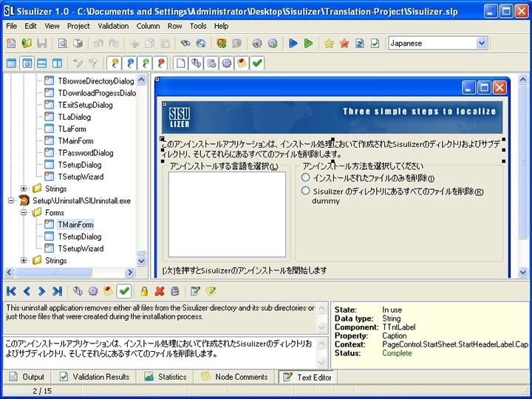The image size is (532, 399).
Task: Click the chain-link icon in the bottom toolbar
Action: tap(78, 291)
